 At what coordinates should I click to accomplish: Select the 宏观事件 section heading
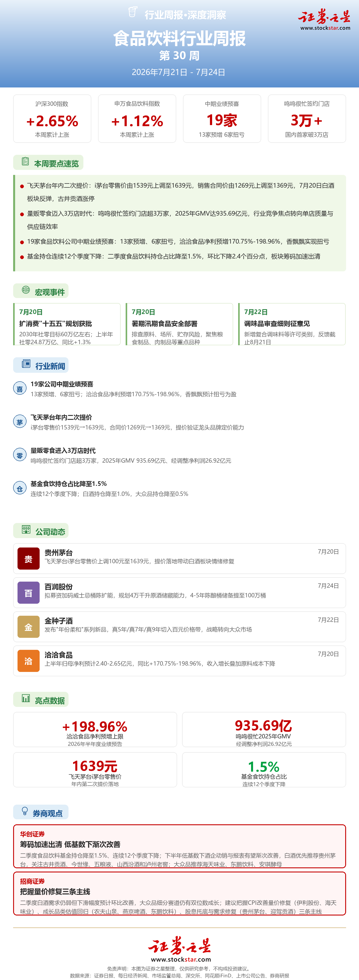pyautogui.click(x=50, y=292)
